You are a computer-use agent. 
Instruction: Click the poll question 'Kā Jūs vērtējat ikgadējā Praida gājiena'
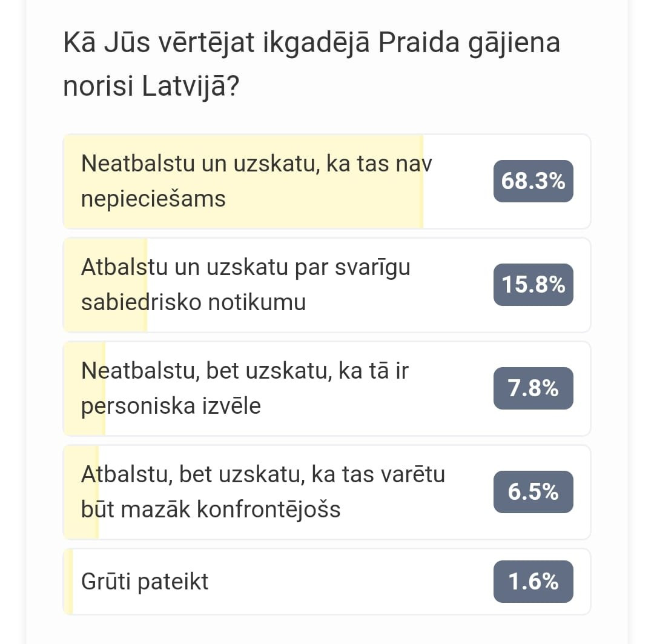(312, 42)
